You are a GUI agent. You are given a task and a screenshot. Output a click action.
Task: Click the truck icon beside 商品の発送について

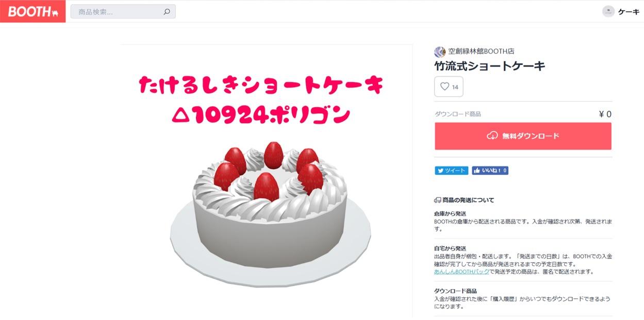click(438, 200)
